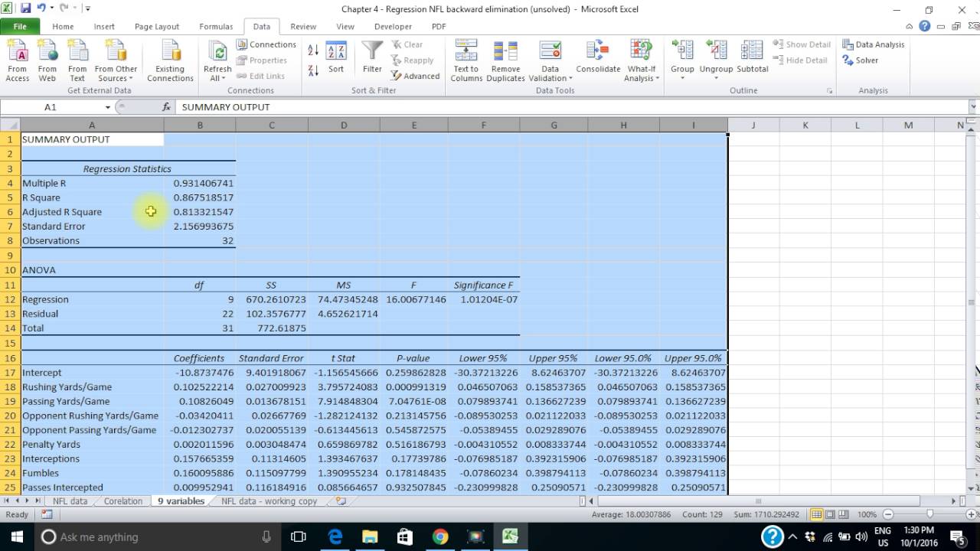This screenshot has height=551, width=980.
Task: Open Outline group dialog launcher
Action: 830,90
